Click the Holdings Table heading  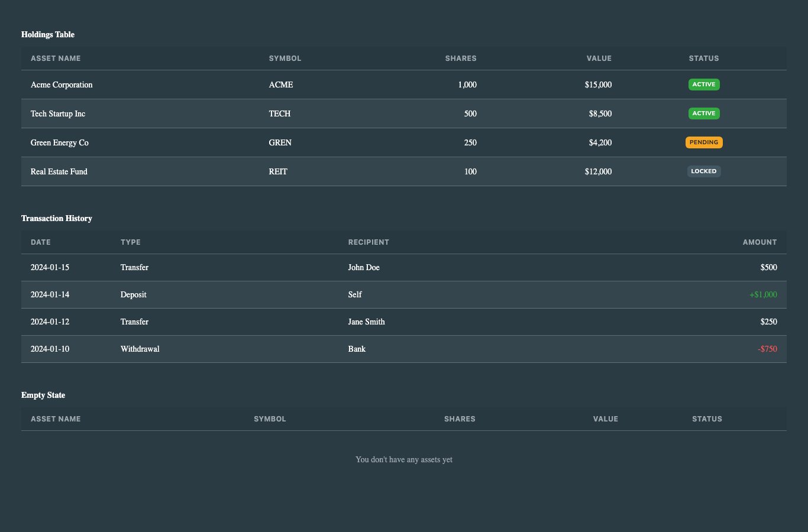click(x=48, y=34)
